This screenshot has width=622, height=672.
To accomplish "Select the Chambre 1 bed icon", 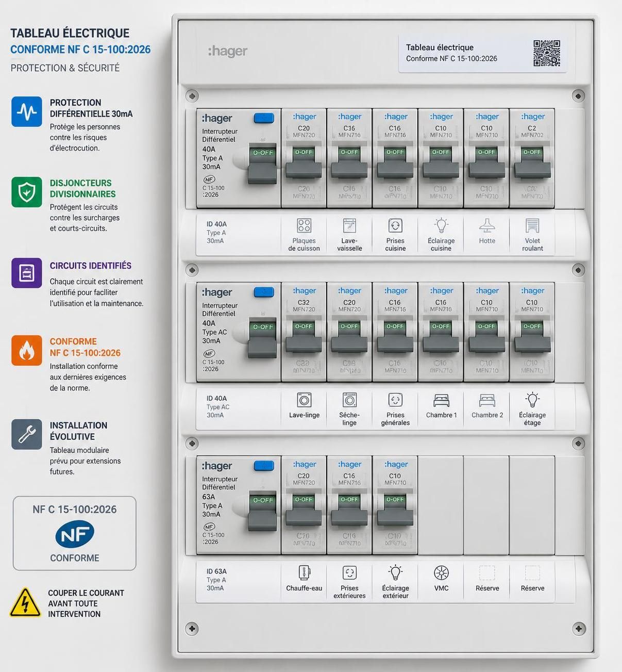I will (x=442, y=400).
